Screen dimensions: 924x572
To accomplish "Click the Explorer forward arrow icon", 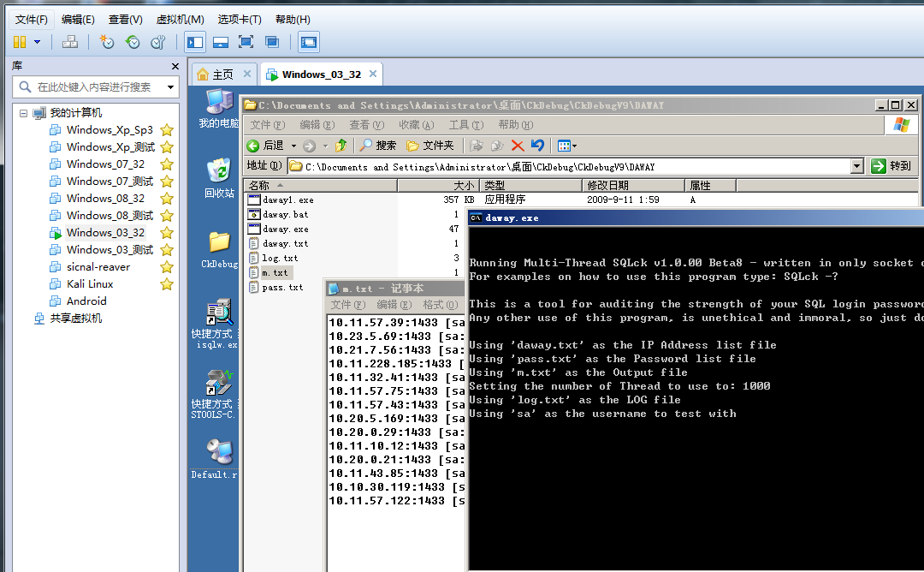I will pos(310,146).
